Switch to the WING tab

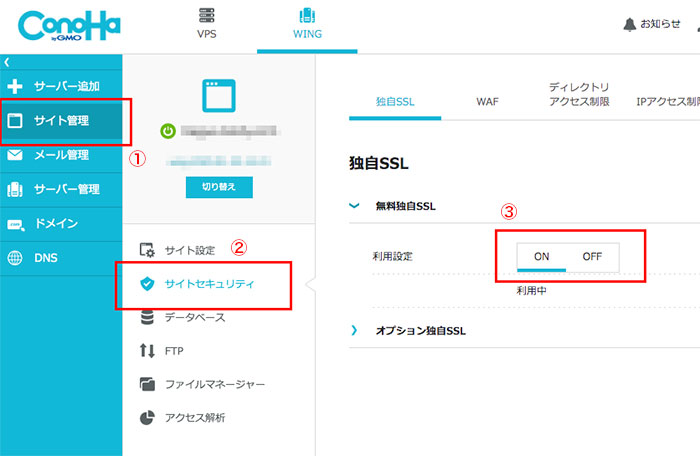(x=307, y=25)
